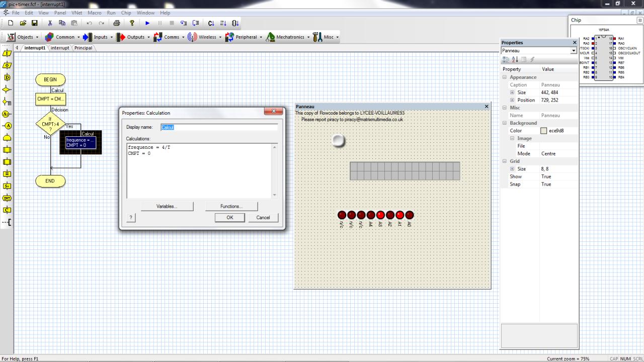Copy selection using the toolbar icon
The height and width of the screenshot is (362, 644).
[62, 23]
